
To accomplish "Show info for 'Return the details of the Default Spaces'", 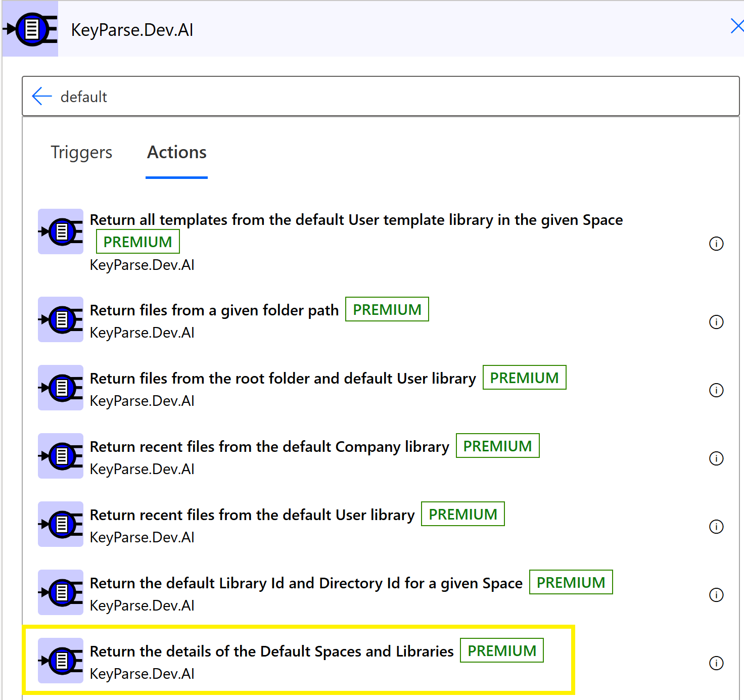I will click(716, 663).
